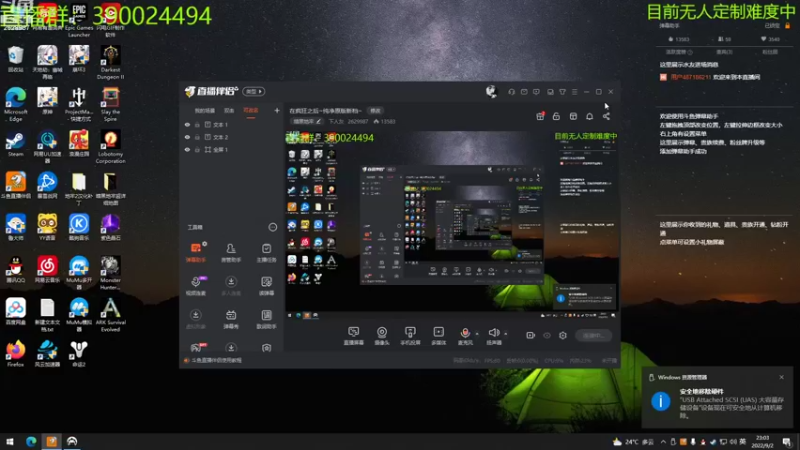The image size is (800, 450).
Task: Select the 文本 1 source row
Action: [x=231, y=124]
